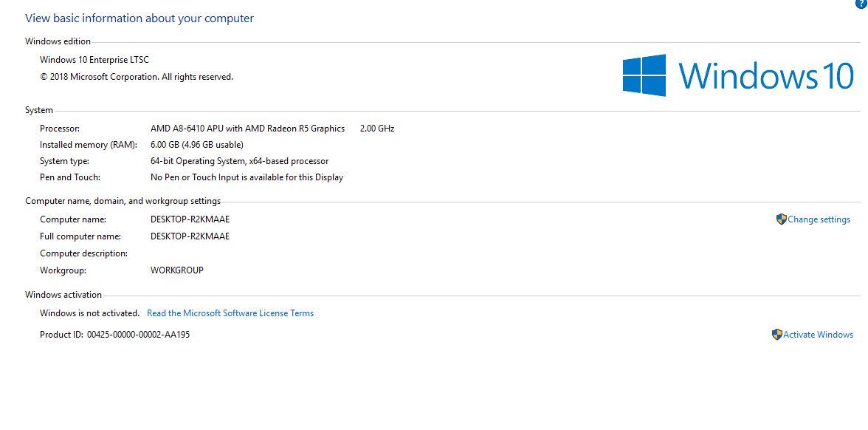Viewport: 868px width, 430px height.
Task: Select the 64-bit Operating System type text
Action: pyautogui.click(x=239, y=161)
